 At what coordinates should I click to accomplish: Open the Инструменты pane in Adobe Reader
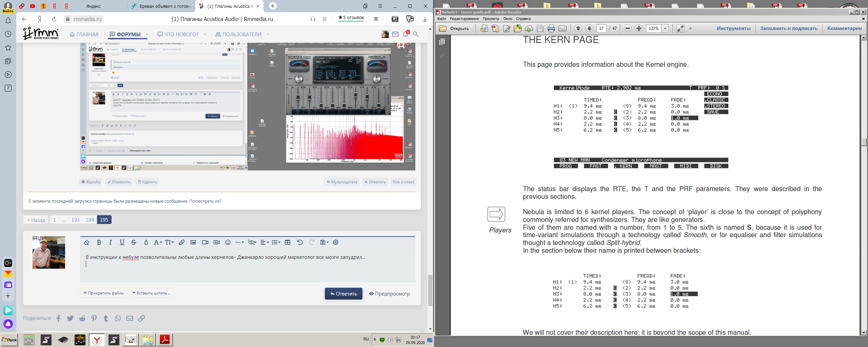(733, 28)
